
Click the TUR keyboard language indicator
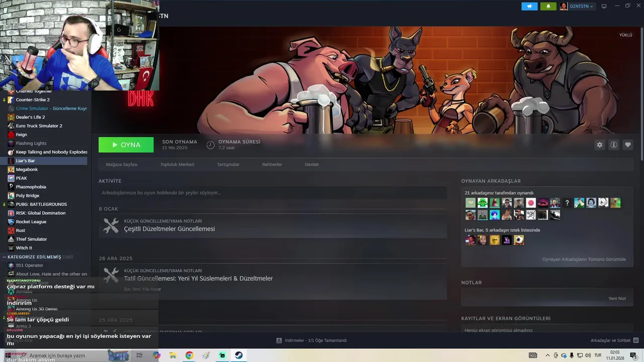(598, 355)
